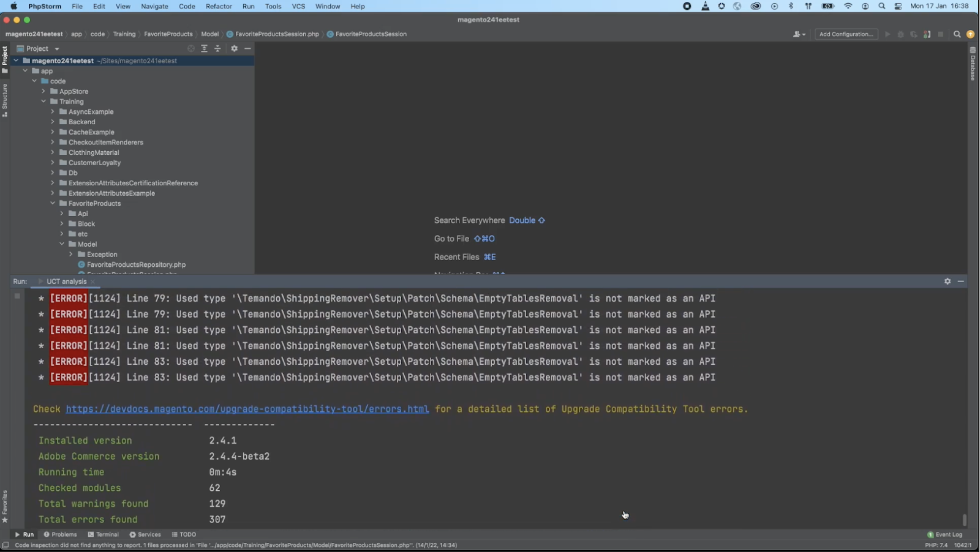This screenshot has height=552, width=980.
Task: Click the Run output vertical scrollbar
Action: click(x=964, y=520)
